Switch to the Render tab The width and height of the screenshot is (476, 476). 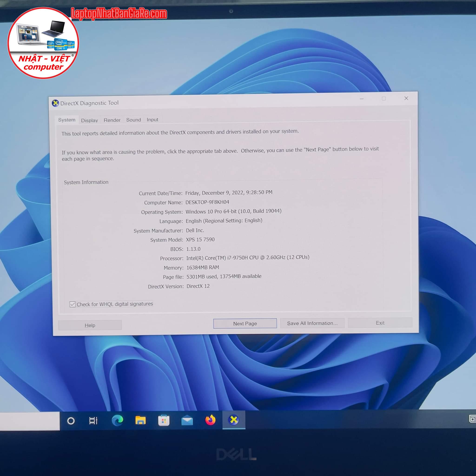[x=112, y=120]
